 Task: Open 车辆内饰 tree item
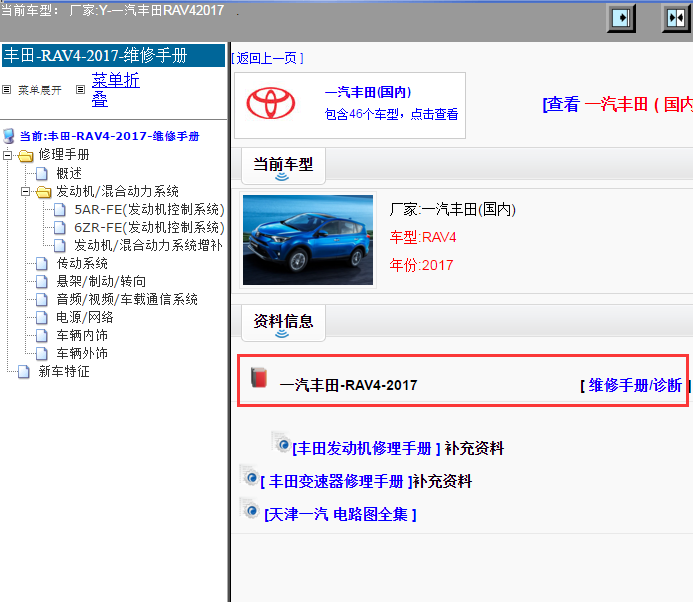coord(82,335)
